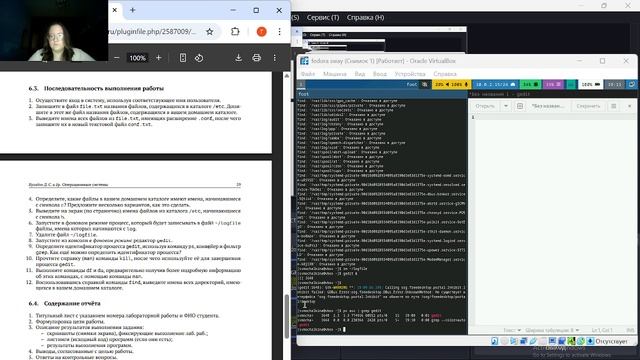
Task: Click the VirtualBox recording status icon
Action: tap(562, 341)
